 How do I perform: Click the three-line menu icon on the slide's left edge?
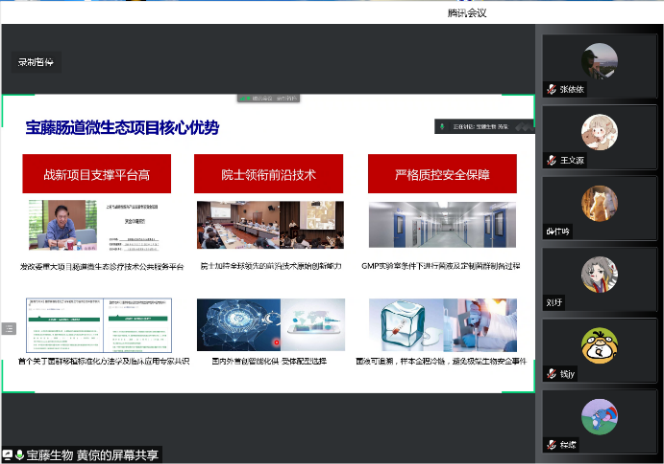pyautogui.click(x=8, y=328)
